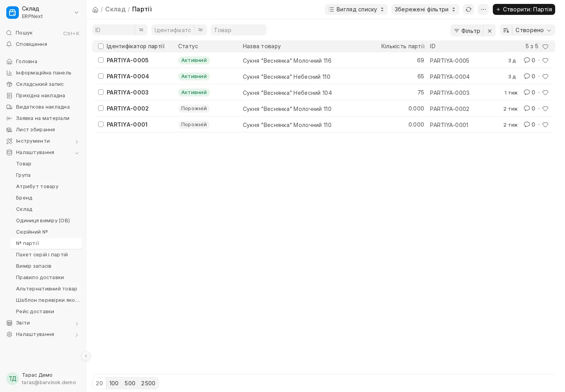
Task: Open the Фільтр button
Action: 467,31
